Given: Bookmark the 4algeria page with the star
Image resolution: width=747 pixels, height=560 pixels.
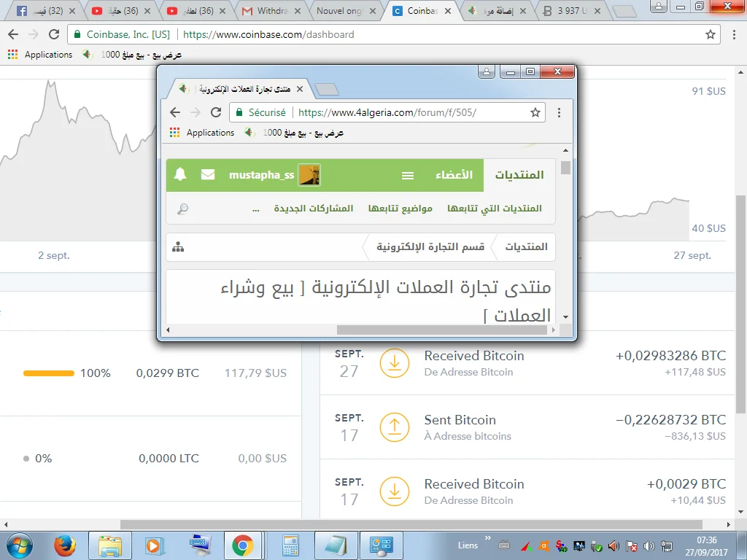Looking at the screenshot, I should (x=535, y=112).
